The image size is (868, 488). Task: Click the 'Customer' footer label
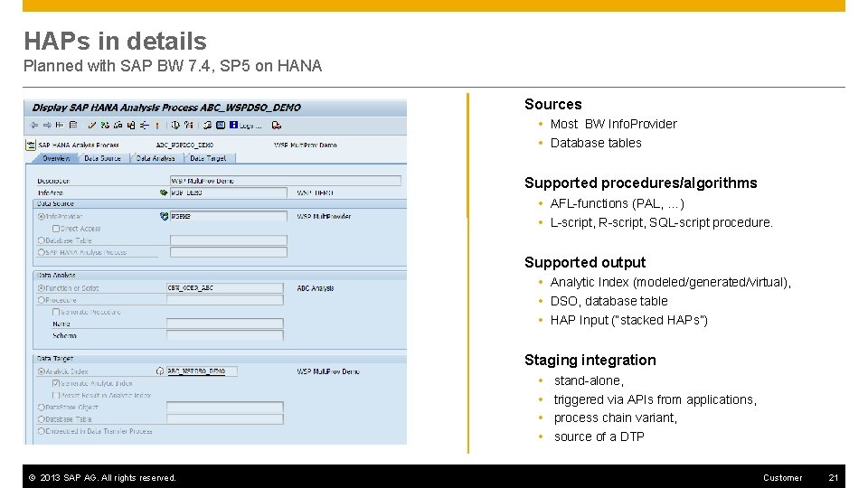click(x=782, y=477)
